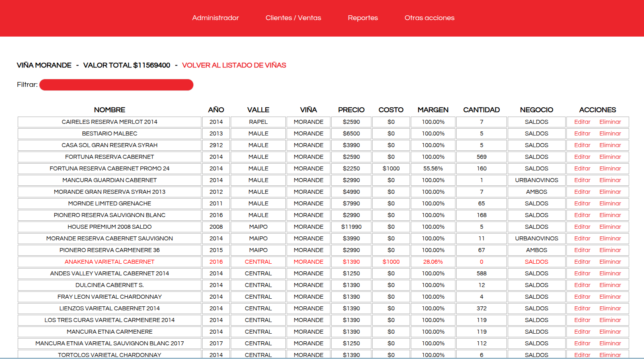644x359 pixels.
Task: Delete ANDES VALLEY VARIETAL CABERNET 2014
Action: pyautogui.click(x=610, y=273)
